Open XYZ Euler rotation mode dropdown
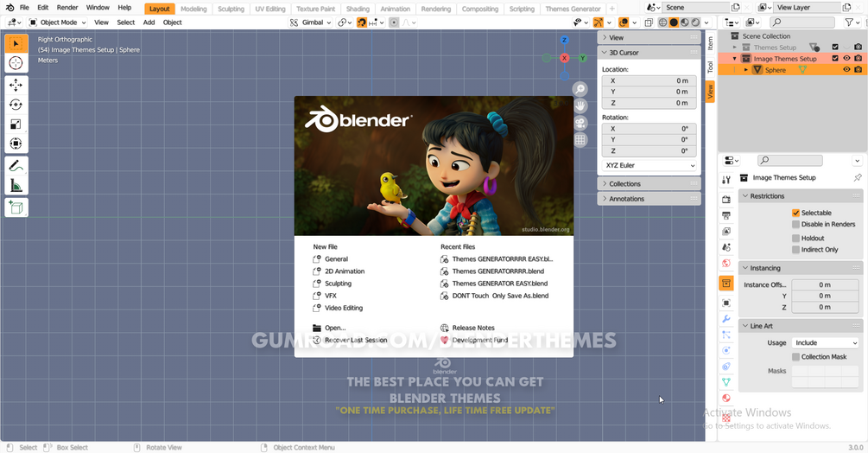The height and width of the screenshot is (453, 868). [649, 166]
